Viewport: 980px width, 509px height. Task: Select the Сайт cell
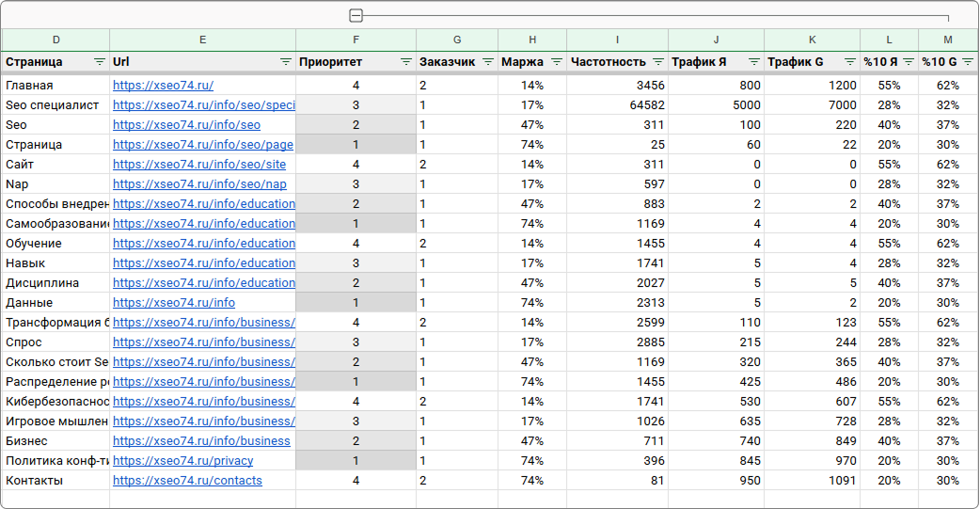coord(56,165)
